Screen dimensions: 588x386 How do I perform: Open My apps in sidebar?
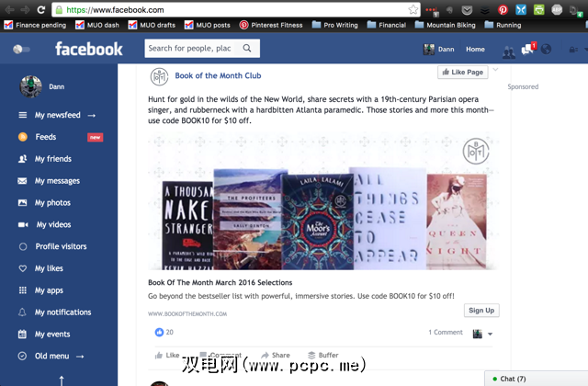(49, 290)
